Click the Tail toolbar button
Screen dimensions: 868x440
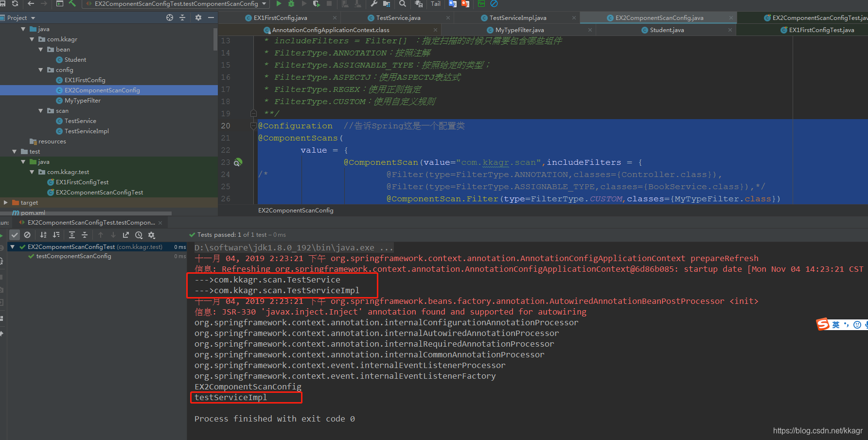tap(436, 3)
